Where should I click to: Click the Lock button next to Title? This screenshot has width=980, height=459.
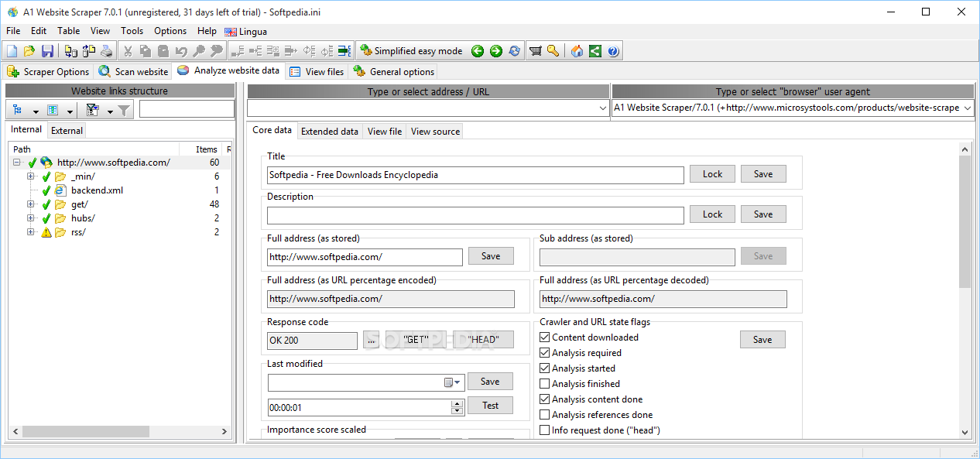click(x=712, y=174)
